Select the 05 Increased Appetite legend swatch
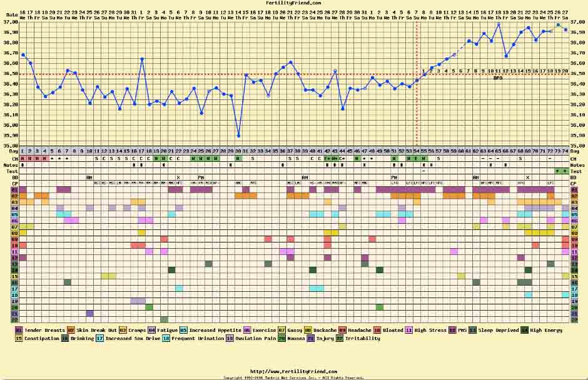 (x=184, y=329)
